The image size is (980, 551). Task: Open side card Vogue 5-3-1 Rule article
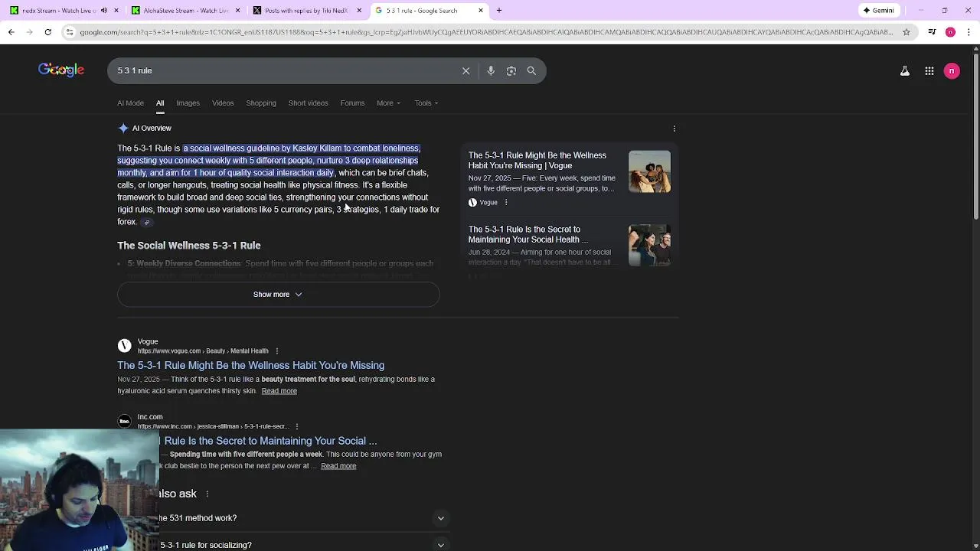coord(537,161)
